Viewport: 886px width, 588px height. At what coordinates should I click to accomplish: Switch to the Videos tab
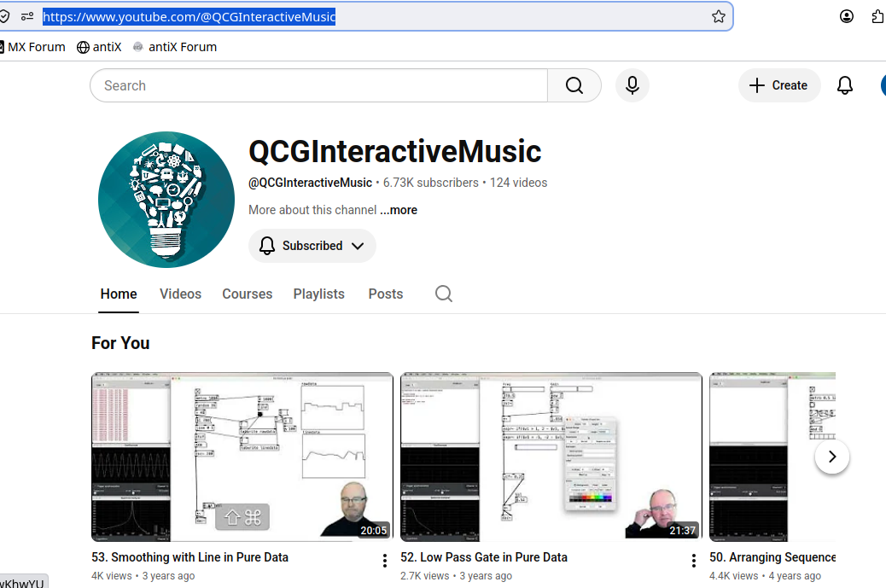[180, 294]
